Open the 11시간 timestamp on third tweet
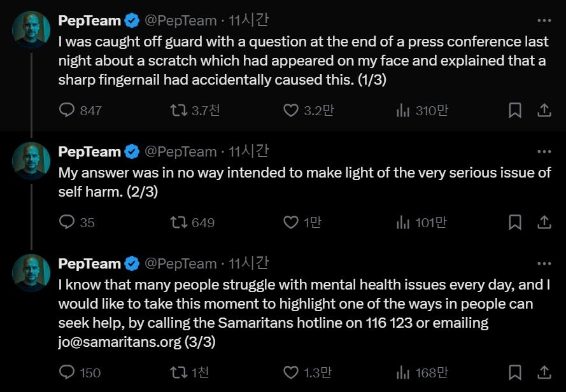Image resolution: width=566 pixels, height=392 pixels. point(248,263)
